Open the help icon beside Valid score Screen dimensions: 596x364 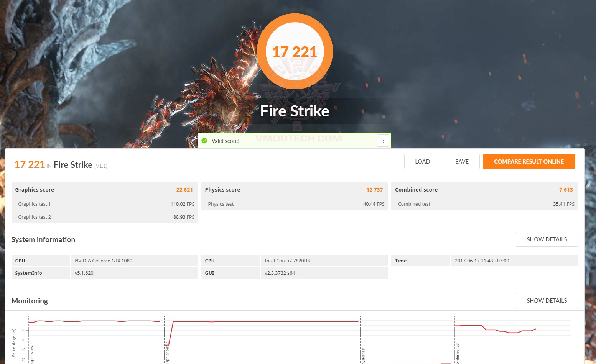tap(383, 141)
